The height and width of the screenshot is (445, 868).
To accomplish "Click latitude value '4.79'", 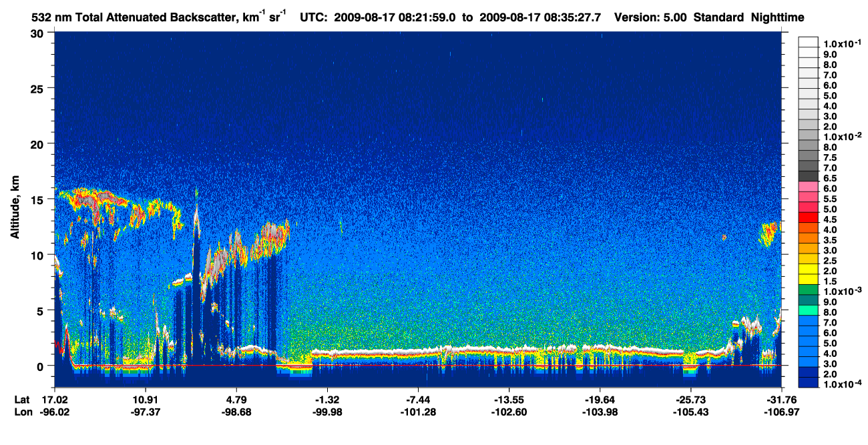I will pyautogui.click(x=236, y=400).
